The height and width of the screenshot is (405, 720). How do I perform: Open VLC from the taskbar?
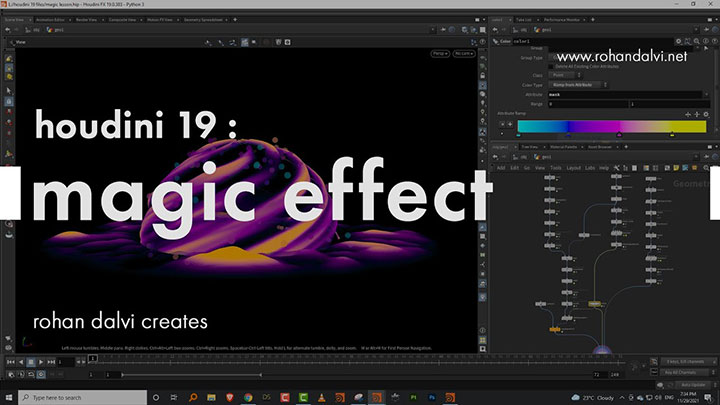coord(321,398)
